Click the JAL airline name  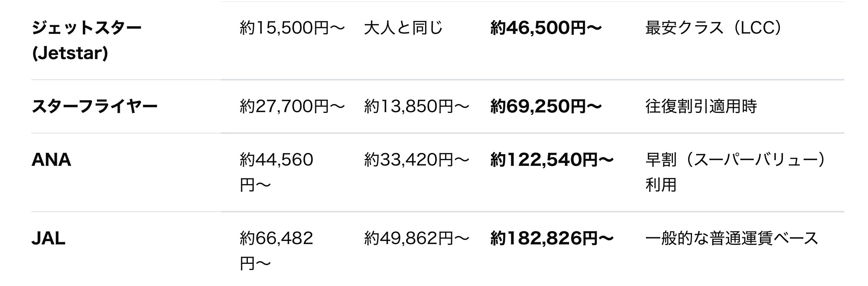(x=48, y=239)
